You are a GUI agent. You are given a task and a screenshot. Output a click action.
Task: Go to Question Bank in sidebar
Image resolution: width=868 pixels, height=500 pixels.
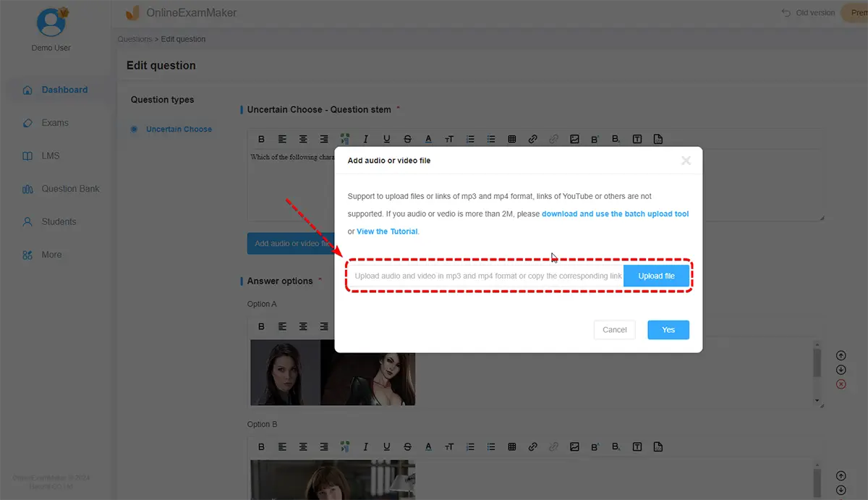coord(70,189)
